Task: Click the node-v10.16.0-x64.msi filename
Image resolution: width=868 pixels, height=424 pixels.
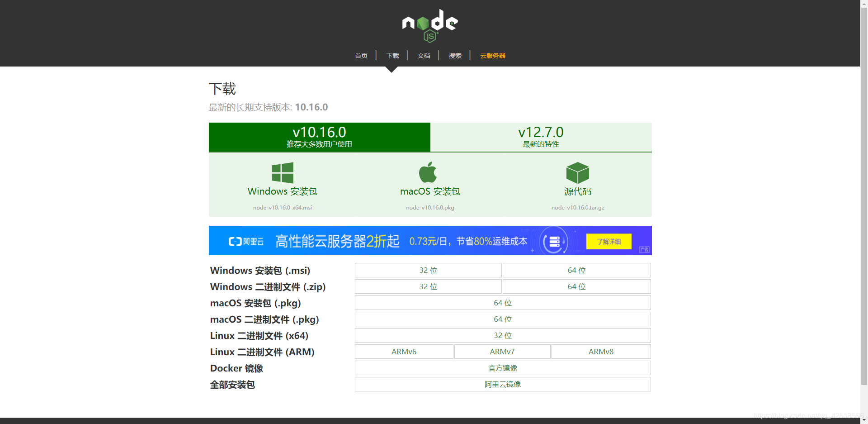Action: coord(283,208)
